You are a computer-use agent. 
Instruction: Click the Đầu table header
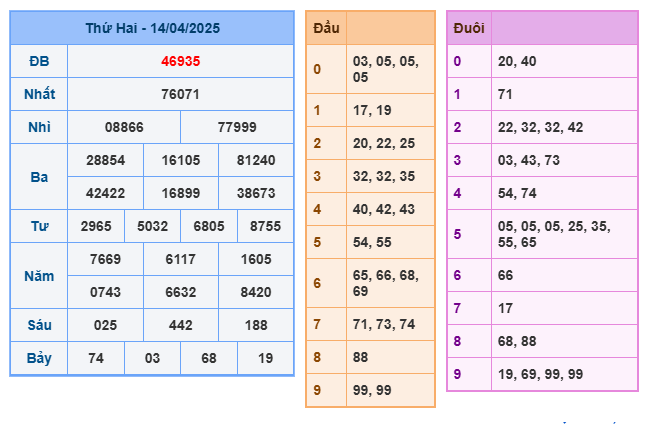tap(326, 28)
